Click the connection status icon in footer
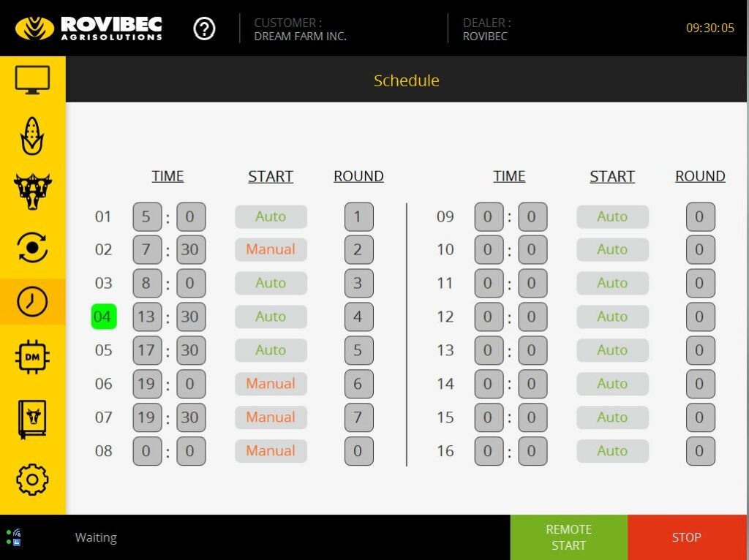 (14, 537)
